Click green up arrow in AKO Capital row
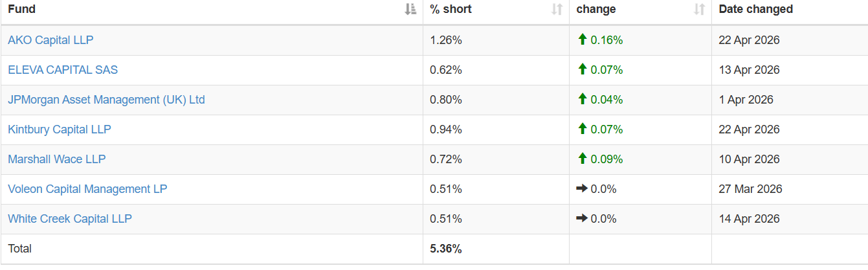Viewport: 868px width, 270px height. pyautogui.click(x=582, y=39)
